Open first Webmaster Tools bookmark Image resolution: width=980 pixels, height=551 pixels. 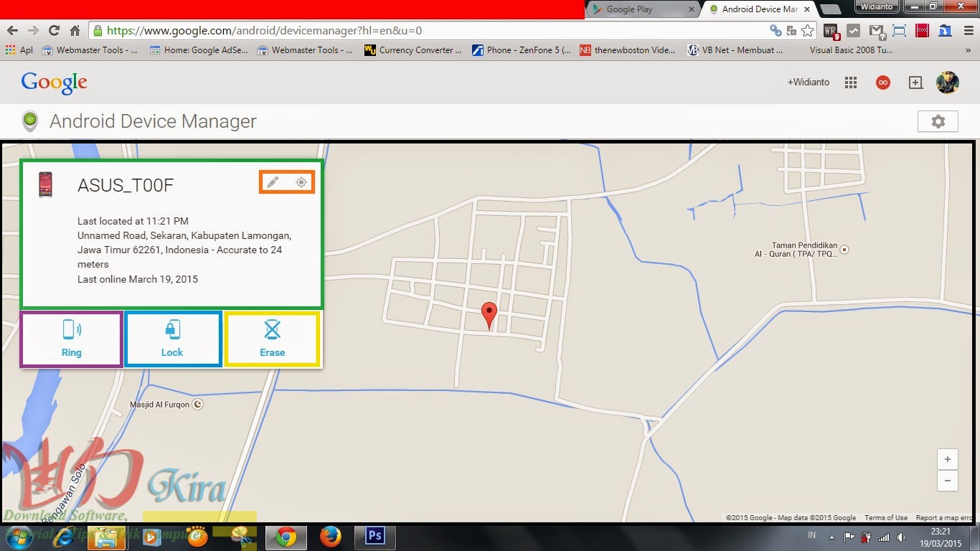[90, 50]
